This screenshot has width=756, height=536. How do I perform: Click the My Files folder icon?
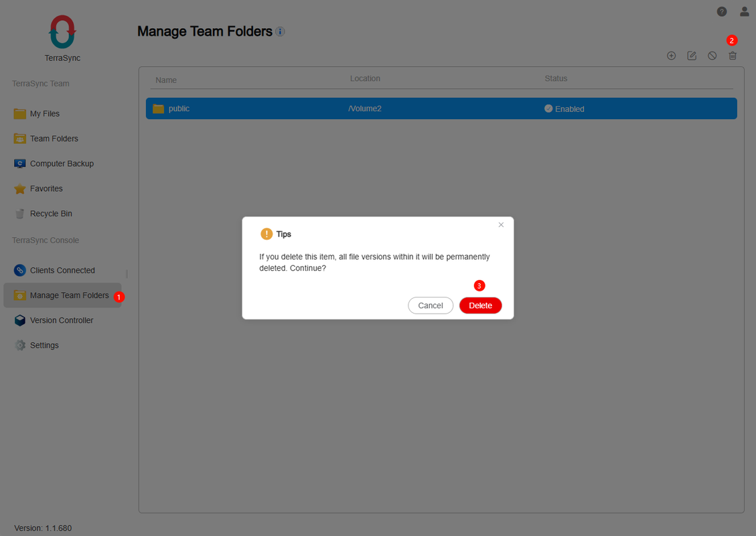(x=20, y=114)
